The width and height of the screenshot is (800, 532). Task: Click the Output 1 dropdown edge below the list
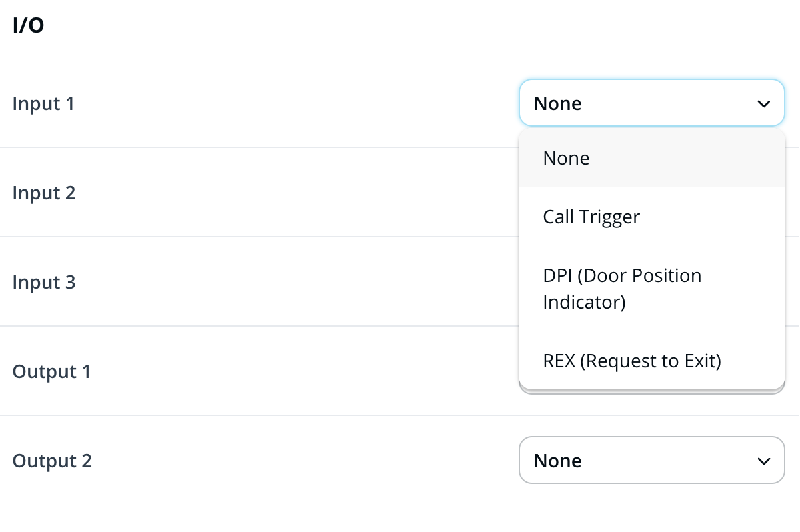pyautogui.click(x=651, y=392)
